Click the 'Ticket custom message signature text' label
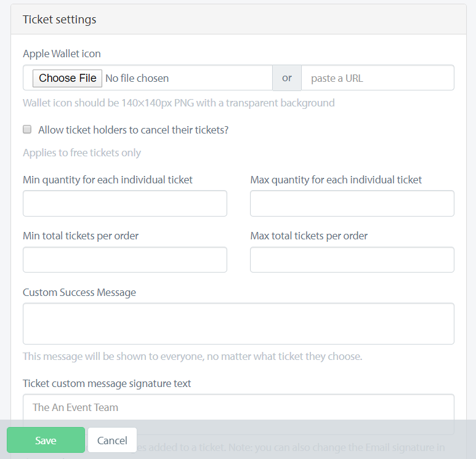The width and height of the screenshot is (476, 459). point(107,383)
